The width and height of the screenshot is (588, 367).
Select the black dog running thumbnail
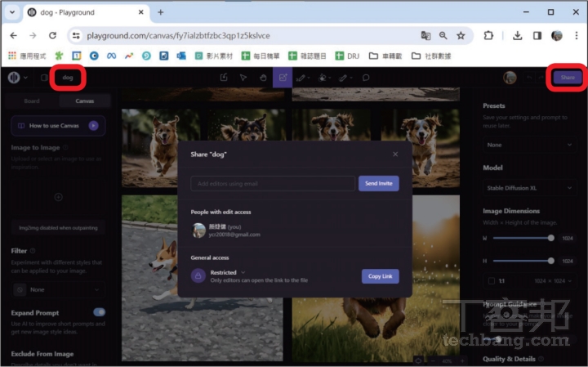click(x=246, y=126)
